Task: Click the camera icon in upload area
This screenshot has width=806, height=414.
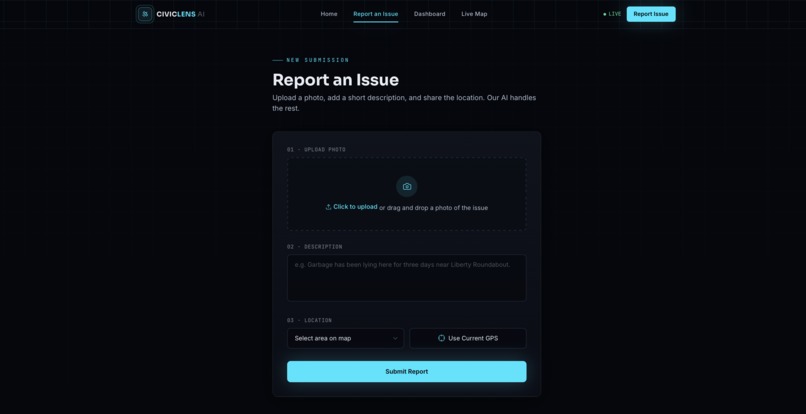Action: point(407,187)
